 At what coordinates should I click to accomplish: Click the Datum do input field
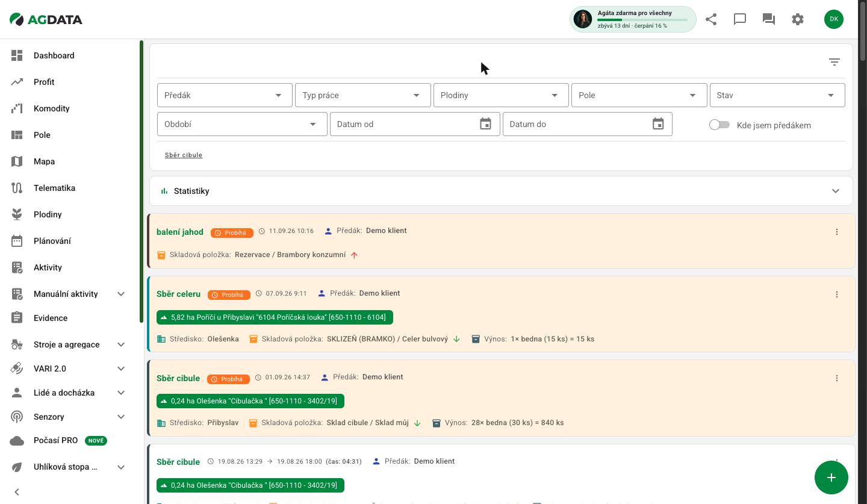click(x=588, y=124)
